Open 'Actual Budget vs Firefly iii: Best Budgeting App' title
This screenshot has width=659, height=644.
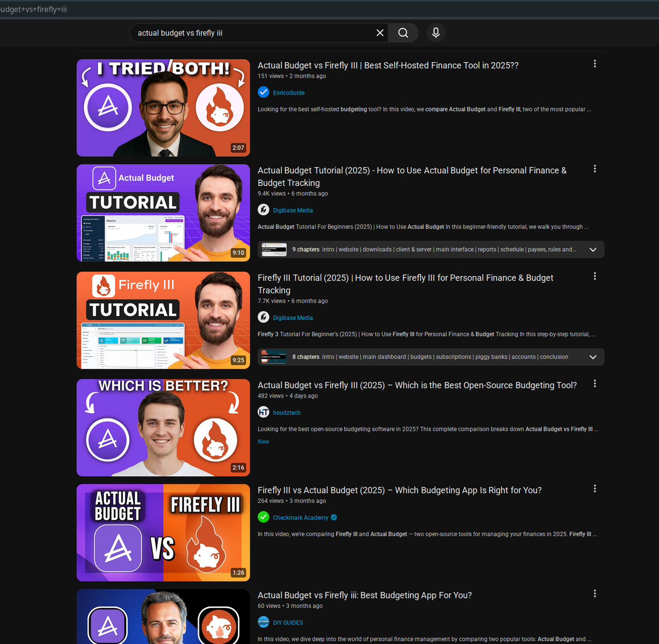[365, 595]
